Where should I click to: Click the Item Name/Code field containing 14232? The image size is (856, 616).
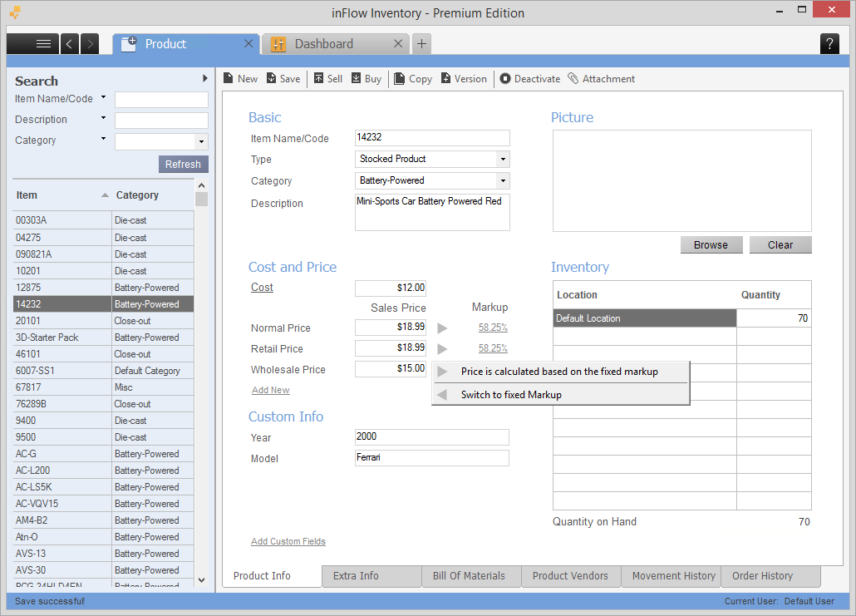click(432, 138)
